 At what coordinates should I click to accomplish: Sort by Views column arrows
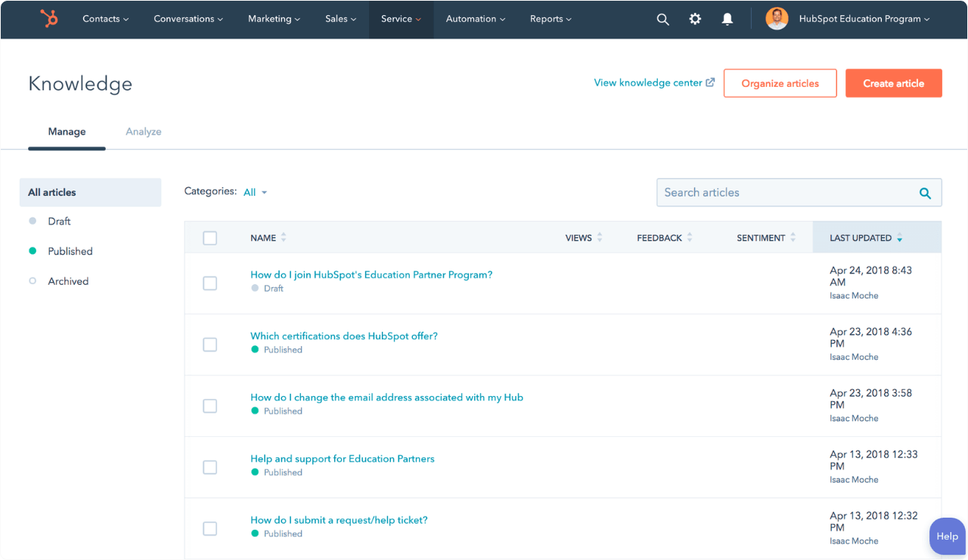click(x=600, y=237)
